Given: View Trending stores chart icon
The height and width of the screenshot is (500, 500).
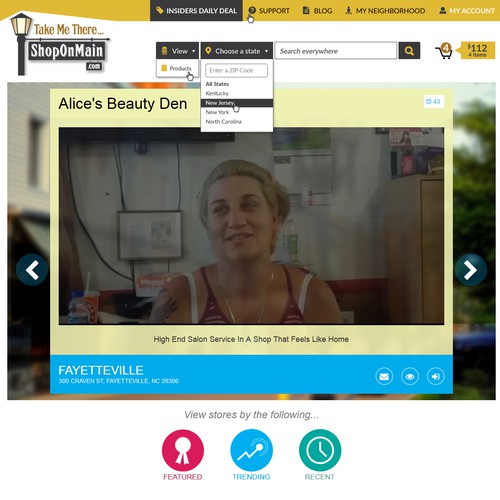Looking at the screenshot, I should [251, 450].
